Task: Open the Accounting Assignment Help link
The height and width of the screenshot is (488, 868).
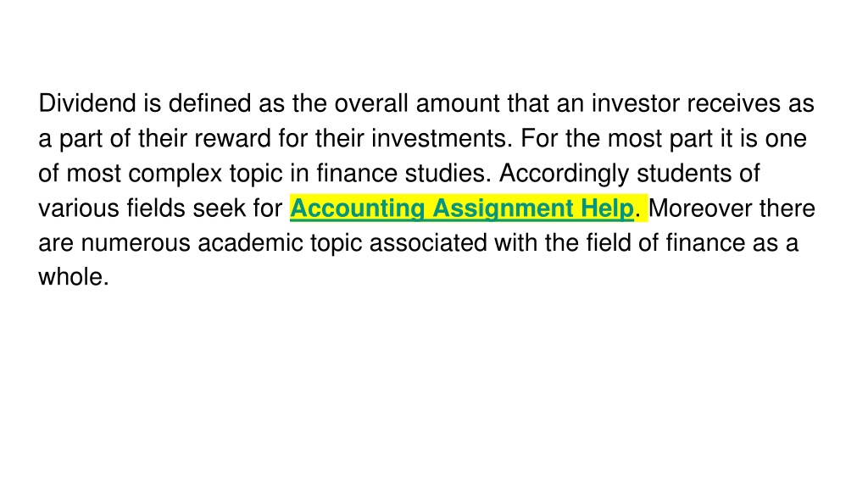Action: click(x=462, y=208)
